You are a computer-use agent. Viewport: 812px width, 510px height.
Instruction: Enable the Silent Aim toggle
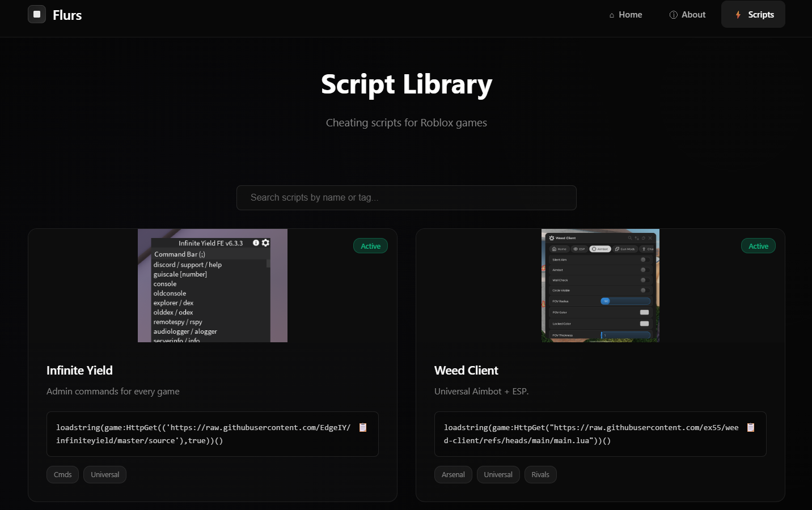click(x=645, y=260)
